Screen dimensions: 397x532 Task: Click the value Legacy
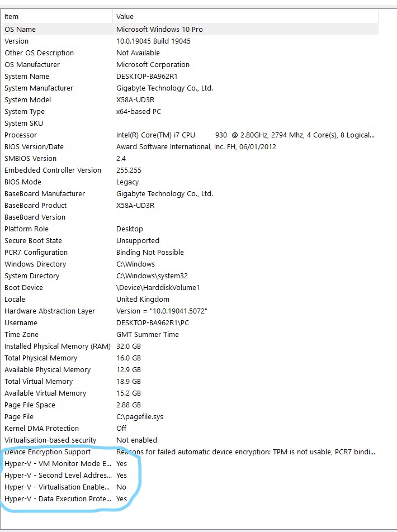point(127,182)
